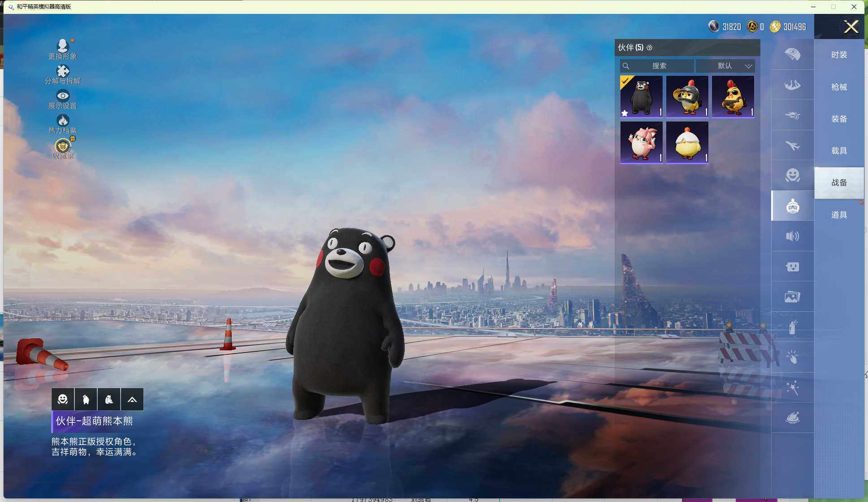Select the parachute category icon
868x502 pixels.
[792, 54]
